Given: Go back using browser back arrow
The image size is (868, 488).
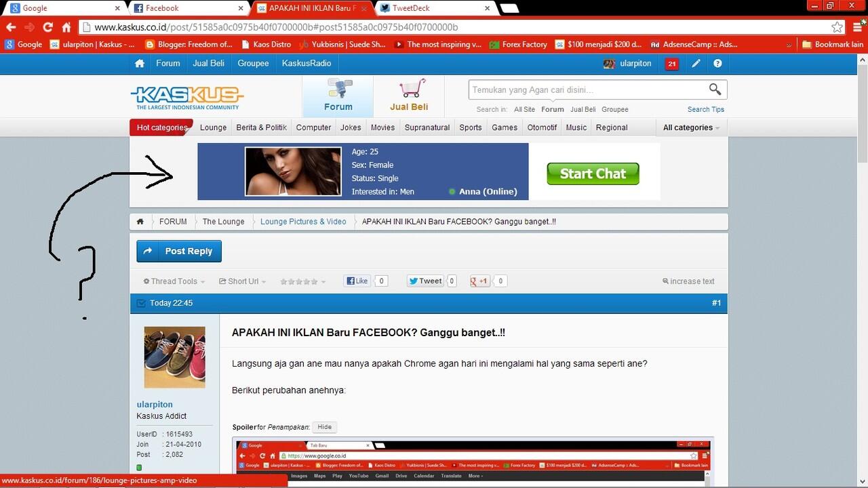Looking at the screenshot, I should (11, 27).
